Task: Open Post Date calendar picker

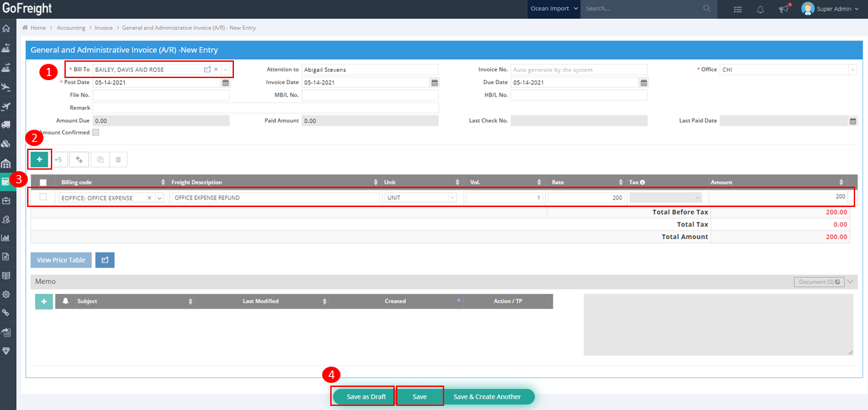Action: point(226,83)
